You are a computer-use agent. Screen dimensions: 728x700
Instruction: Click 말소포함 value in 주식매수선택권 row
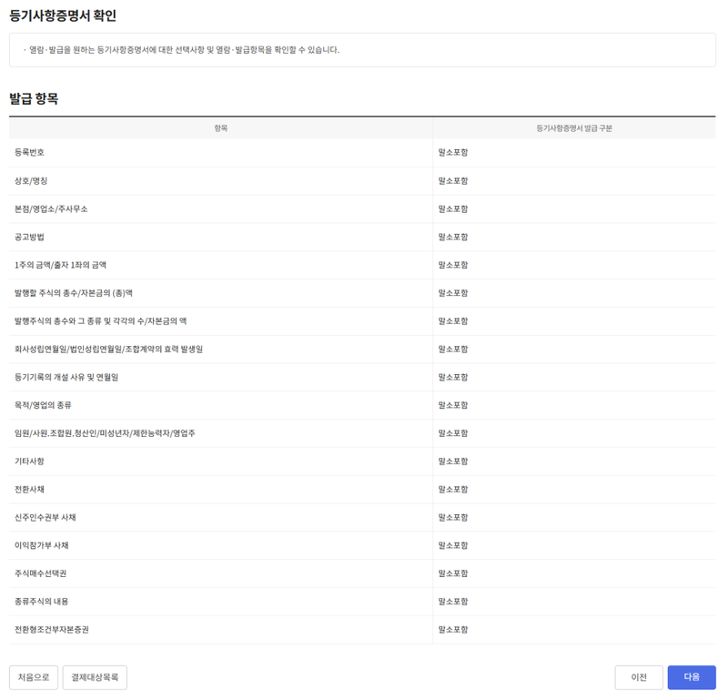[453, 573]
